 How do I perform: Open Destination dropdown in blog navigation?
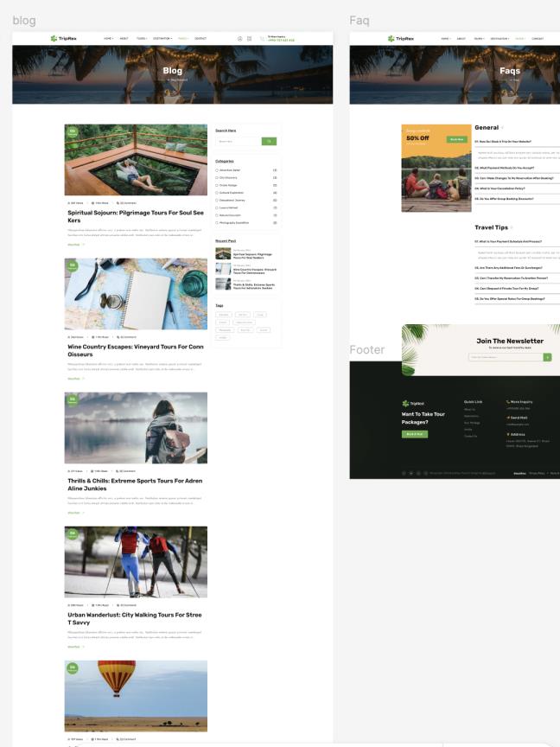pos(162,39)
